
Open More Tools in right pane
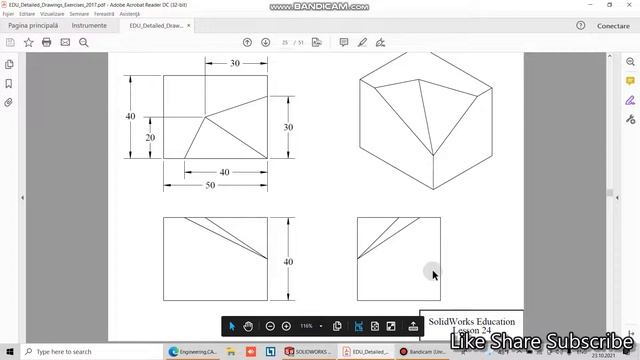(631, 119)
